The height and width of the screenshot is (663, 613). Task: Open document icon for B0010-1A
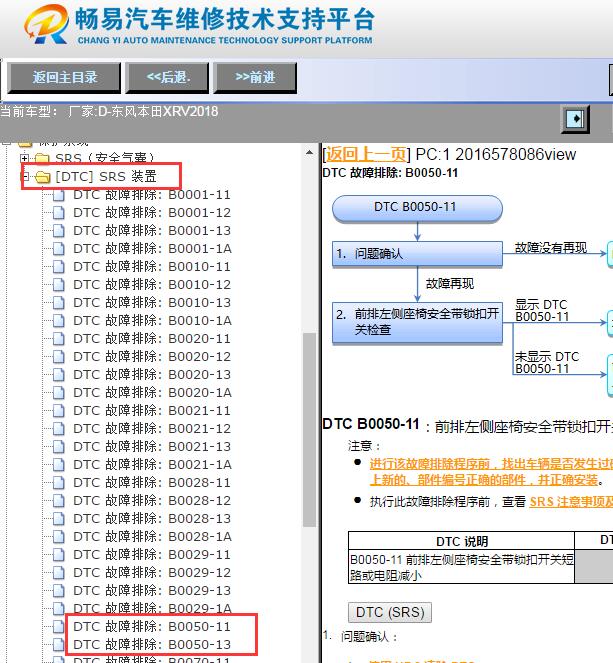coord(59,321)
